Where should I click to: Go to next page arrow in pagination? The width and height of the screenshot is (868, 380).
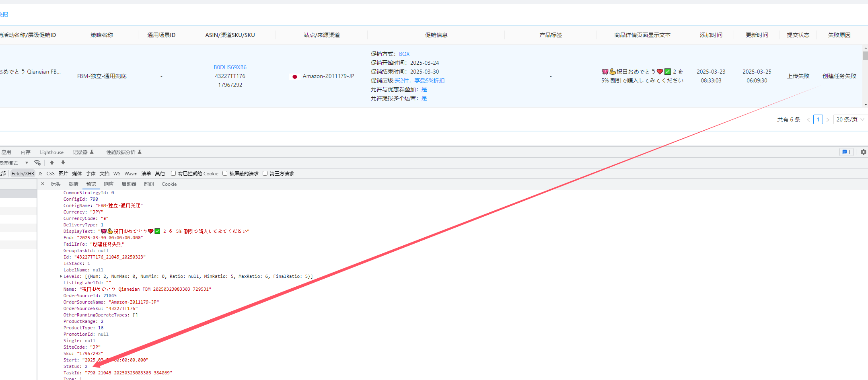828,120
